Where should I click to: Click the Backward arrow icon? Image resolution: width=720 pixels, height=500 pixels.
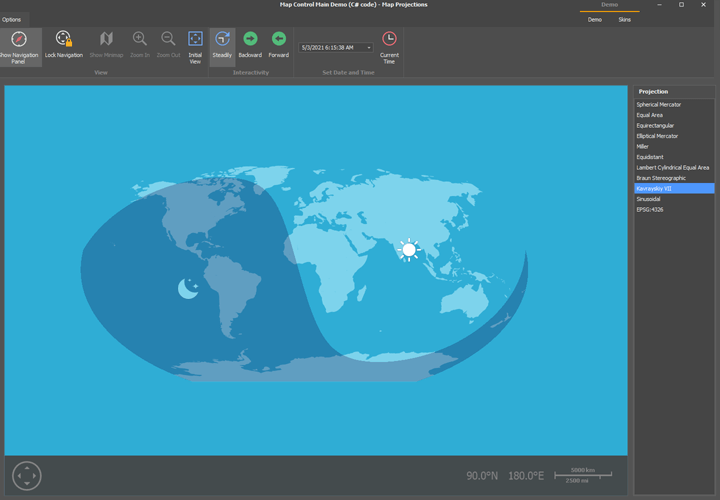pyautogui.click(x=250, y=40)
